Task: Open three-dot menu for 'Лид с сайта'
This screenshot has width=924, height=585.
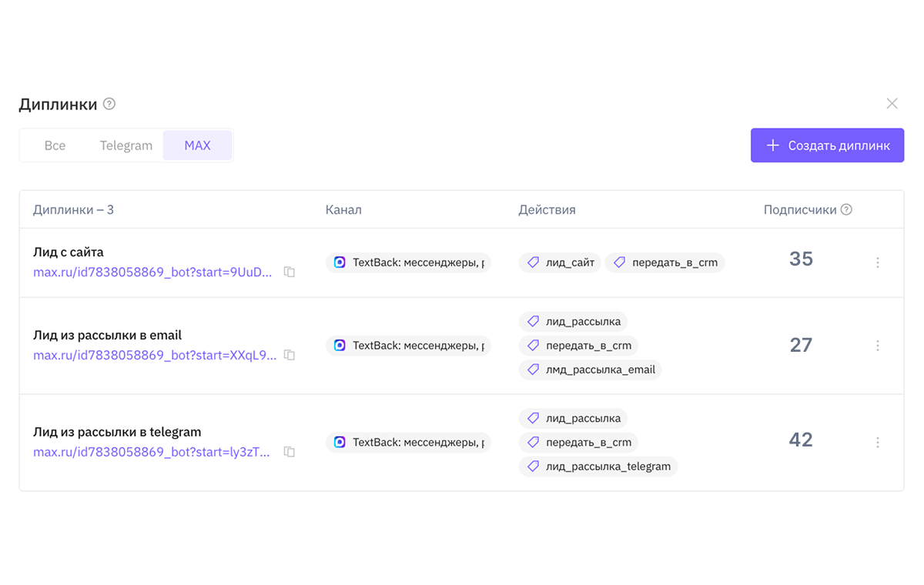Action: point(877,262)
